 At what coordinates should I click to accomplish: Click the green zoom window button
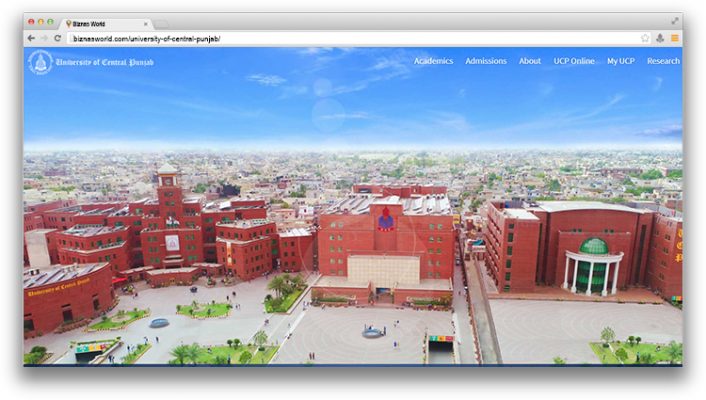click(x=50, y=22)
